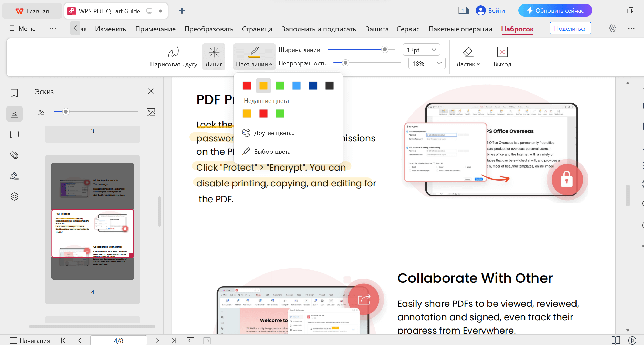
Task: Select the Нарисовать дугу tool
Action: (x=174, y=56)
